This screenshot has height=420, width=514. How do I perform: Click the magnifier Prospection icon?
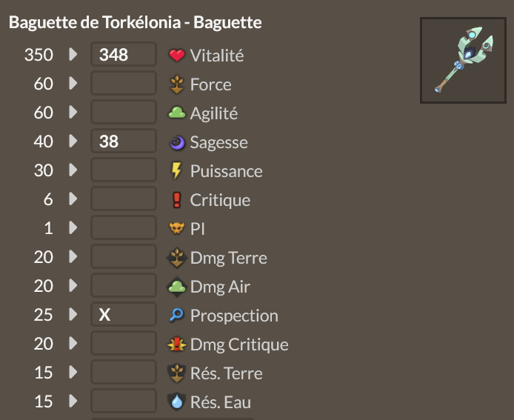point(176,316)
